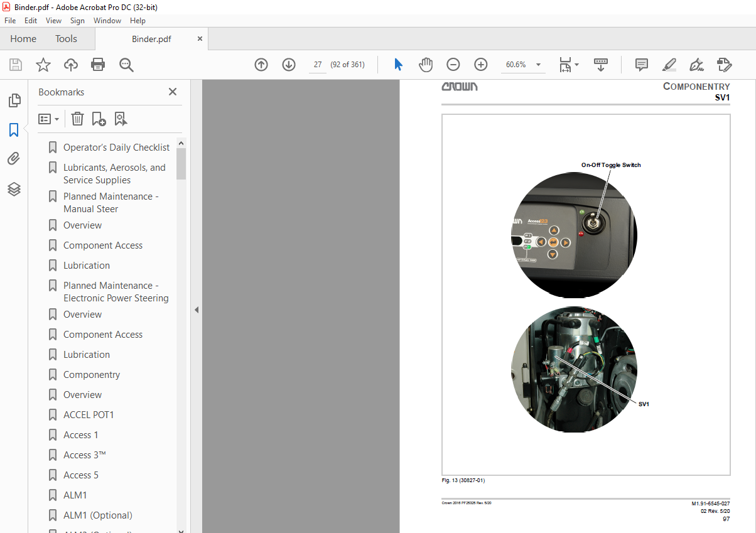Viewport: 756px width, 533px height.
Task: Add a new bookmark icon
Action: 99,119
